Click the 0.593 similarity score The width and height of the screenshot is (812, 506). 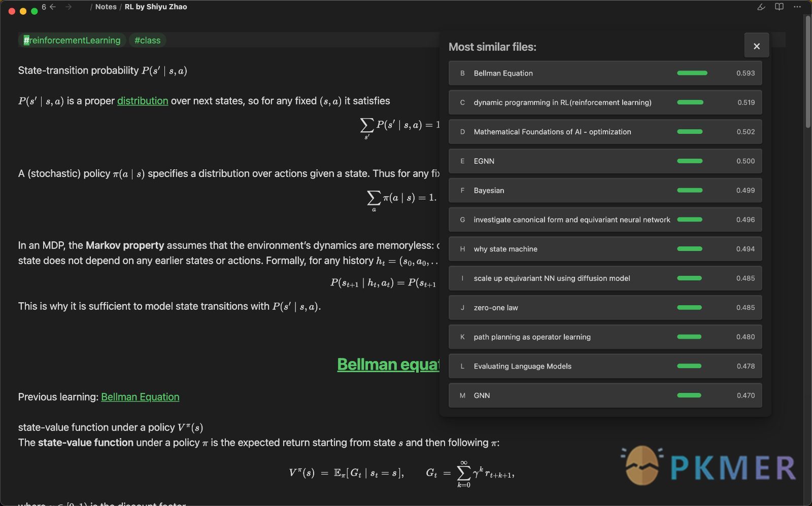pyautogui.click(x=746, y=73)
